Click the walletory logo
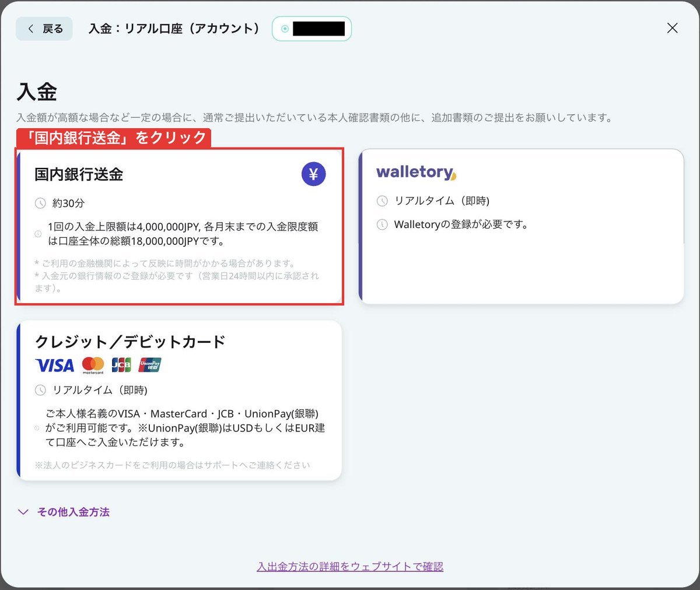The image size is (700, 590). tap(416, 172)
